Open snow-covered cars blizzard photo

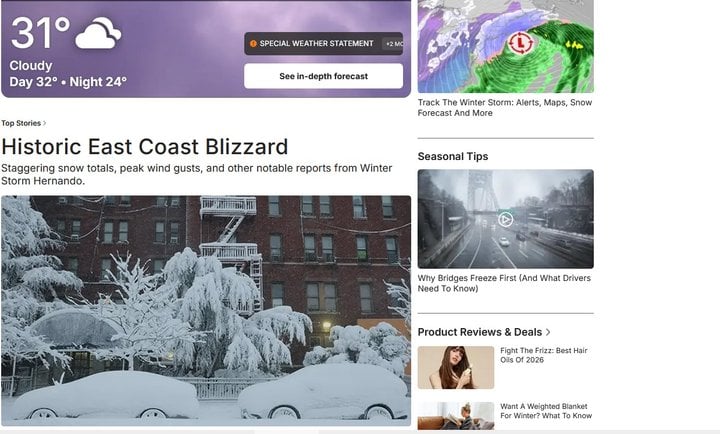(206, 311)
